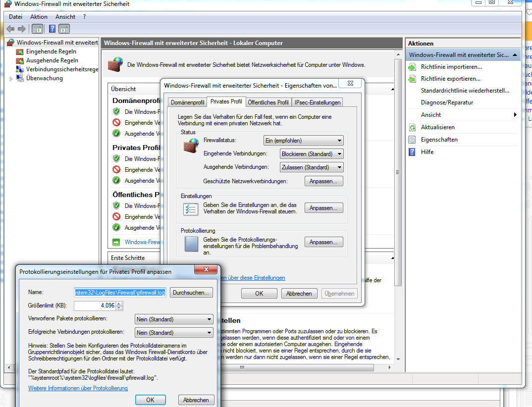Collapse the Aktionen section header arrow
The width and height of the screenshot is (532, 407).
click(x=515, y=54)
